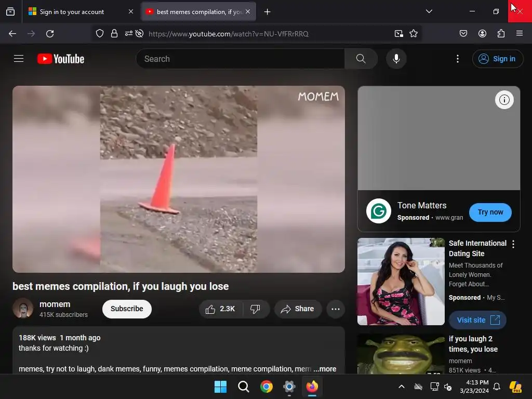Open a new browser tab
This screenshot has height=399, width=532.
point(268,12)
